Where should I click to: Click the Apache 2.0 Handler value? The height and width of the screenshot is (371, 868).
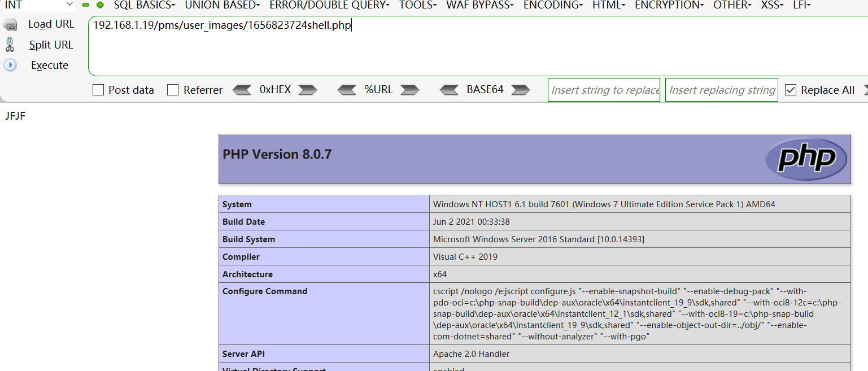click(x=472, y=354)
